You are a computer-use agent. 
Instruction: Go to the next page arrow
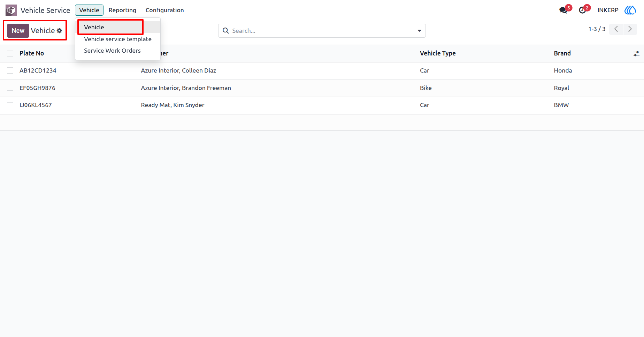point(630,29)
